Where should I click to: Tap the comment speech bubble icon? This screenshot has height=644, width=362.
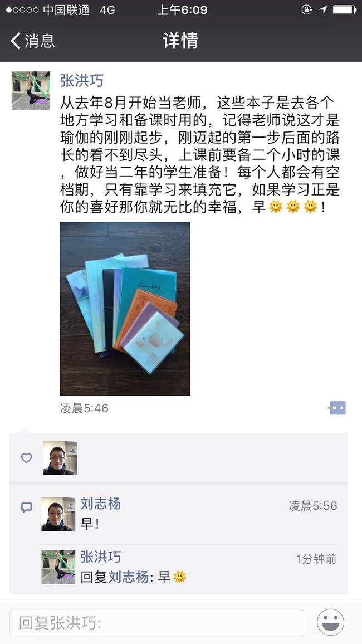(27, 508)
